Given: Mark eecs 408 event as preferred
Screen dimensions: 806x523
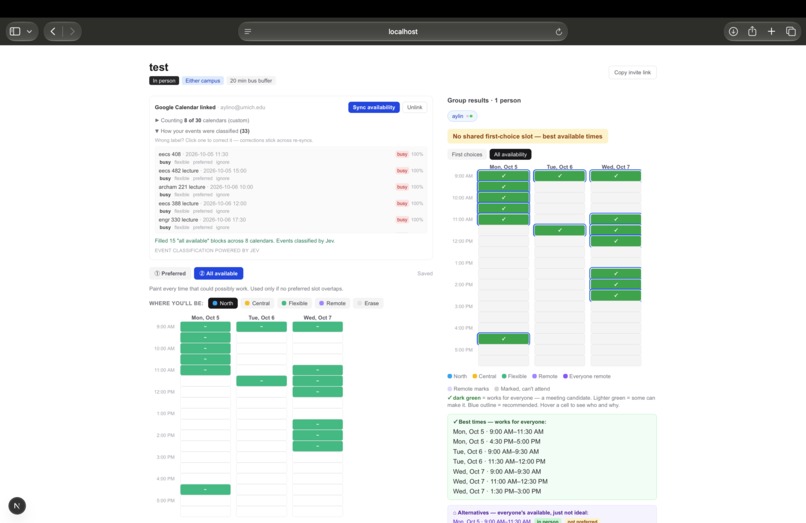Looking at the screenshot, I should 203,162.
